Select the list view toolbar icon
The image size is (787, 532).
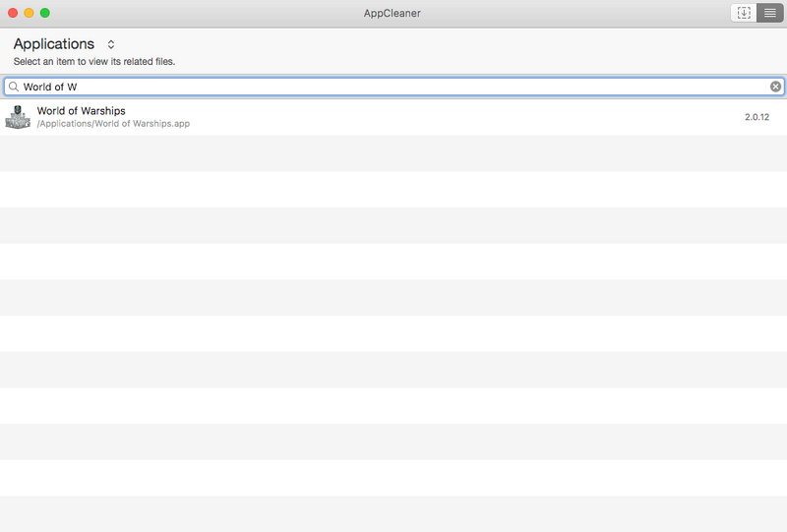770,13
